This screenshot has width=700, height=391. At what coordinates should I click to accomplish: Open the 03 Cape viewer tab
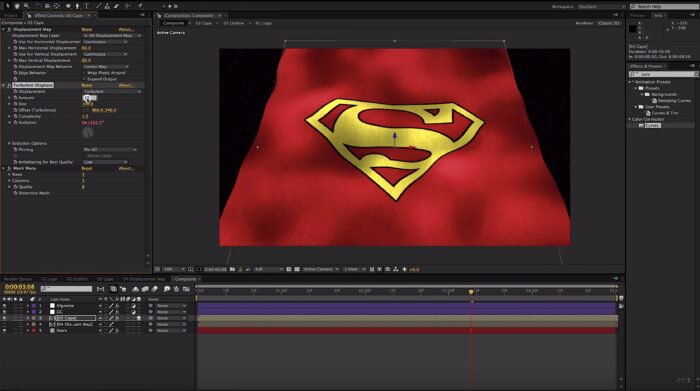tap(204, 23)
